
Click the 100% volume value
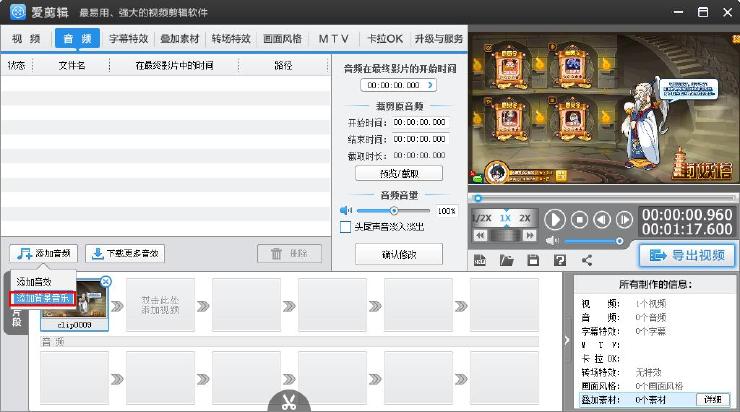446,211
